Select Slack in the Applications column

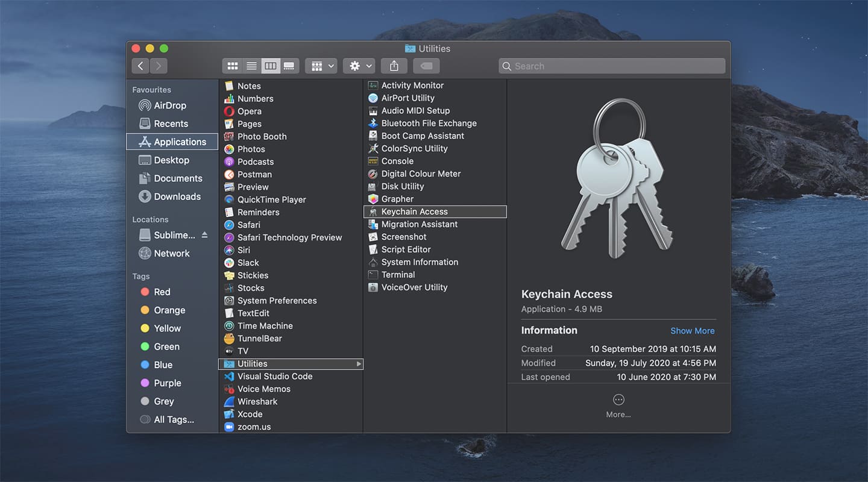[250, 262]
